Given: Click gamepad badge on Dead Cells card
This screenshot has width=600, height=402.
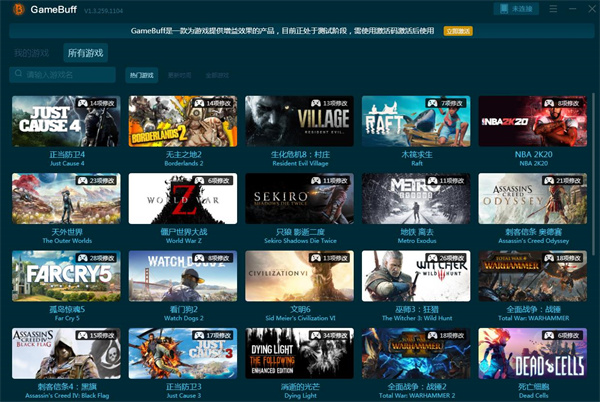Looking at the screenshot, I should tap(562, 335).
